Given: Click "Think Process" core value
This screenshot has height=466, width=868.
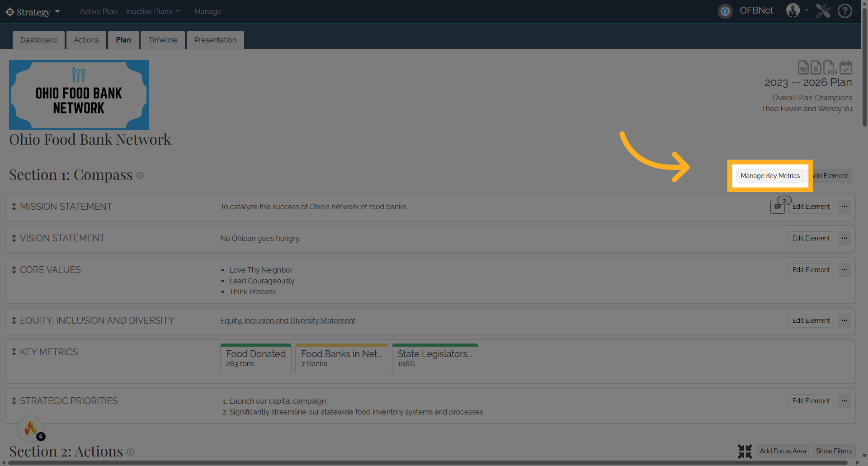Looking at the screenshot, I should click(x=252, y=292).
